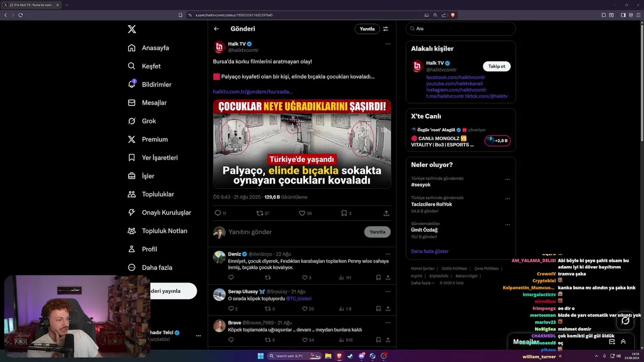The height and width of the screenshot is (362, 644).
Task: Compose new message icon in Mesajlar drawer
Action: click(x=612, y=341)
